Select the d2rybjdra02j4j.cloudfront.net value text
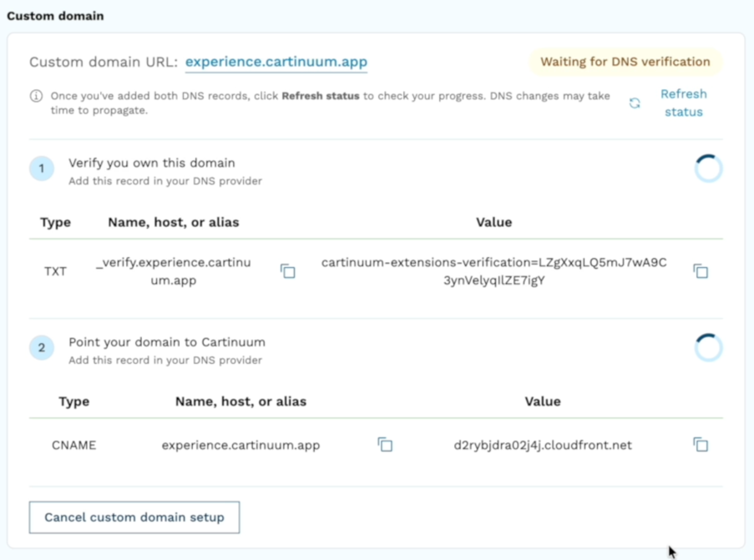 coord(543,445)
